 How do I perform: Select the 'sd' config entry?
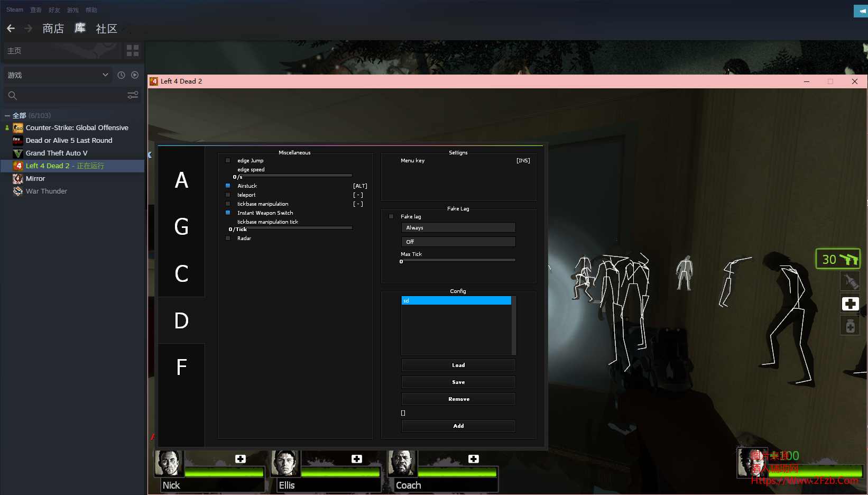[x=456, y=300]
